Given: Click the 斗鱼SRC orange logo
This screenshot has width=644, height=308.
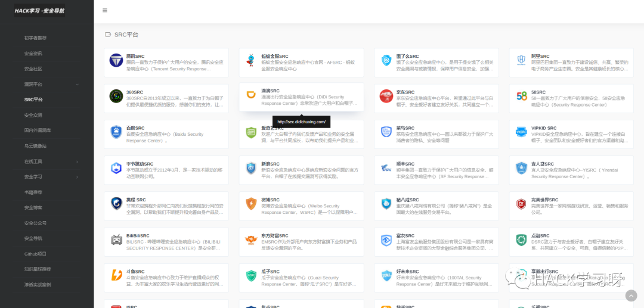Looking at the screenshot, I should tap(116, 276).
